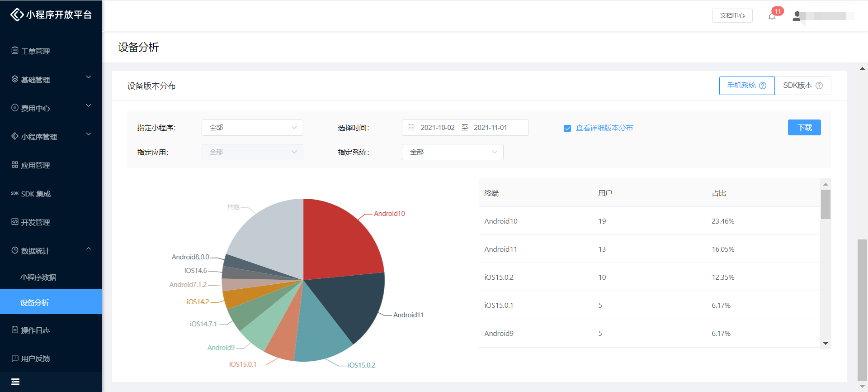Click the 下载 button

804,128
